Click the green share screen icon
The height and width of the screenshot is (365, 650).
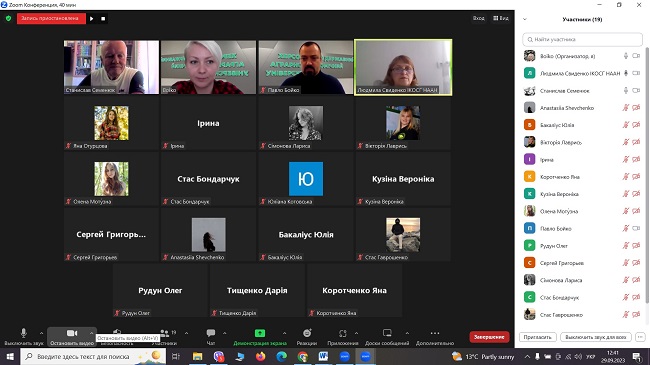[260, 333]
